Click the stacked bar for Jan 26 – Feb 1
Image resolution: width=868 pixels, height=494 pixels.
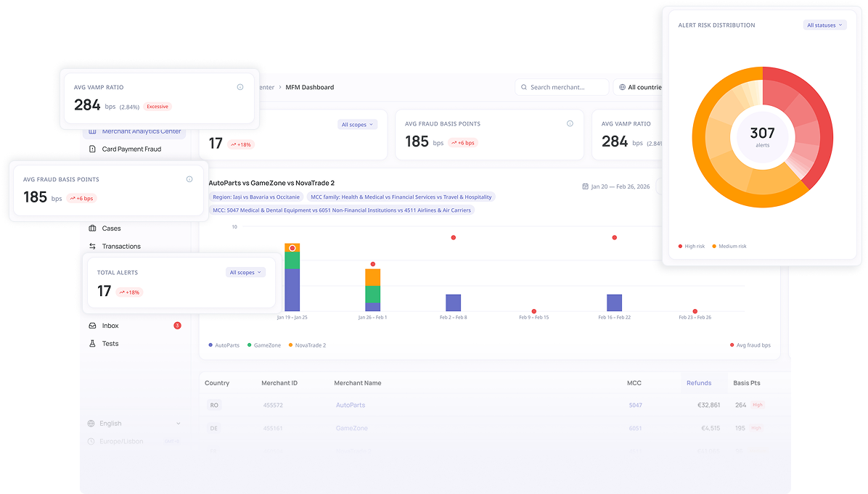[x=372, y=290]
